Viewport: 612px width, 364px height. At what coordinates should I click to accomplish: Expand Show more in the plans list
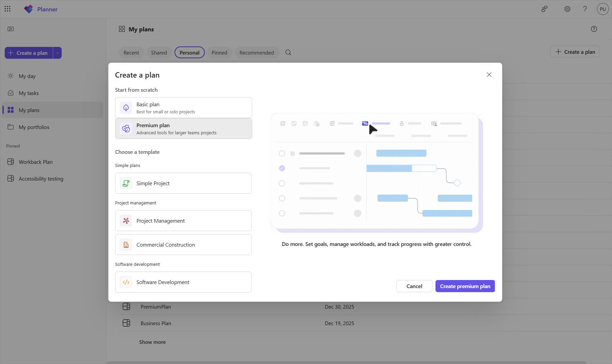click(x=152, y=342)
